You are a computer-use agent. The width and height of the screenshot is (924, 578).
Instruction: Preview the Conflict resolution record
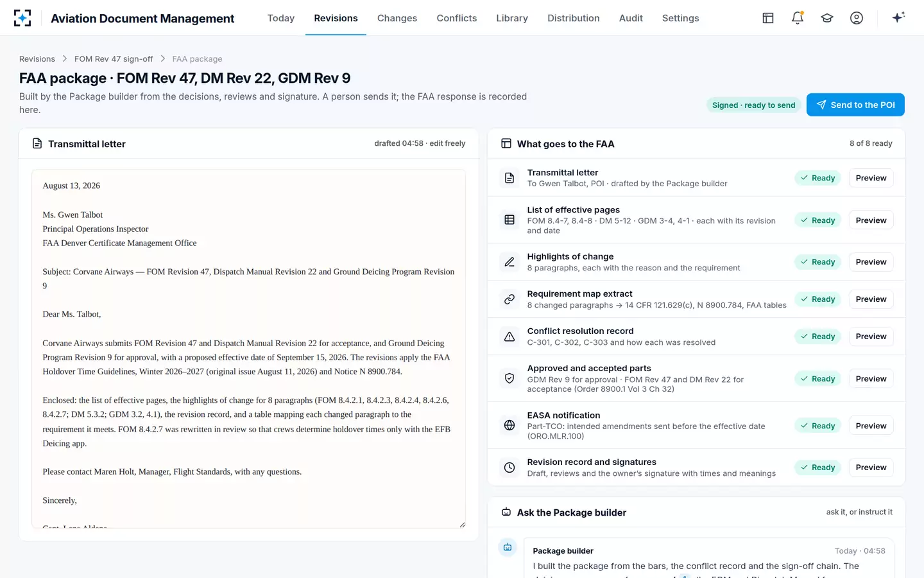pos(871,337)
